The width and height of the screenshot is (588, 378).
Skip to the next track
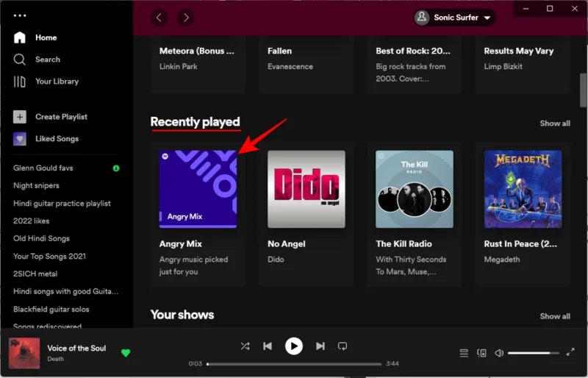click(320, 346)
